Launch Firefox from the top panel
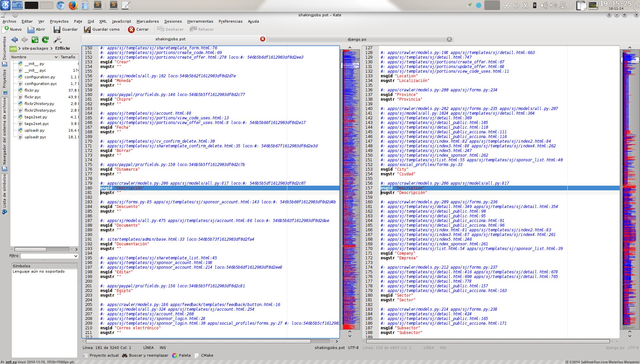 click(x=73, y=5)
